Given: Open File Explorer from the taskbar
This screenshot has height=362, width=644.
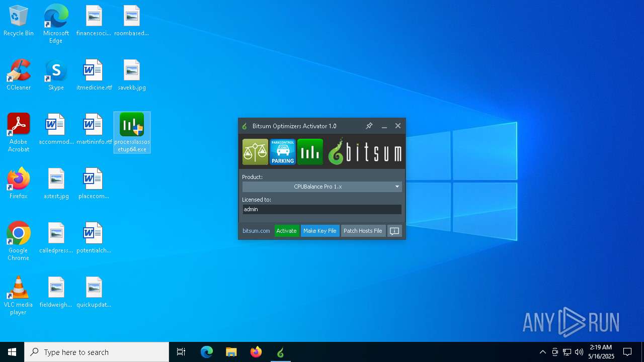Looking at the screenshot, I should click(x=231, y=352).
